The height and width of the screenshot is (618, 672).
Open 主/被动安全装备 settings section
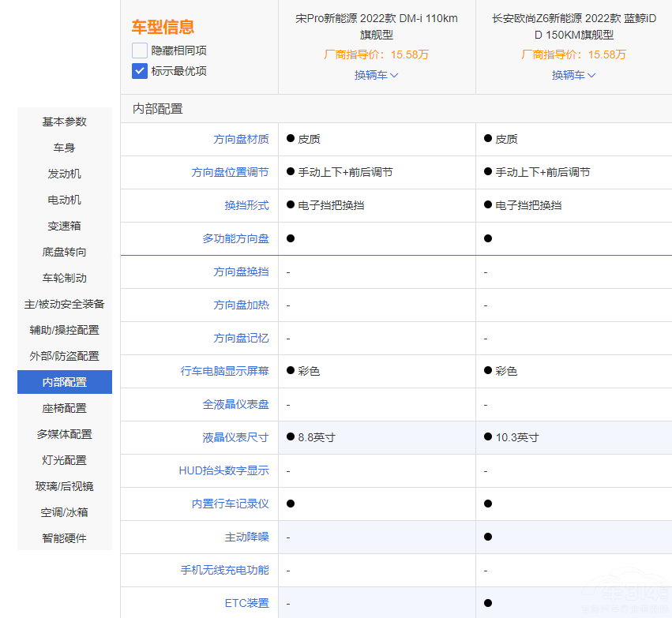click(x=64, y=304)
